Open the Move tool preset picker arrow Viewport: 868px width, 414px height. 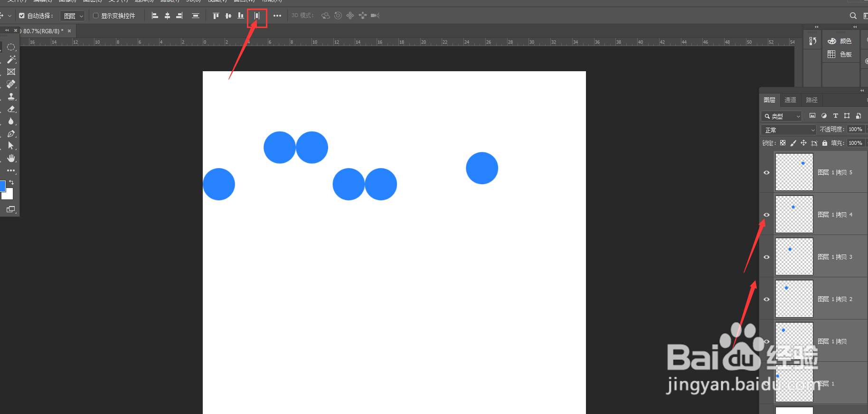[x=9, y=16]
